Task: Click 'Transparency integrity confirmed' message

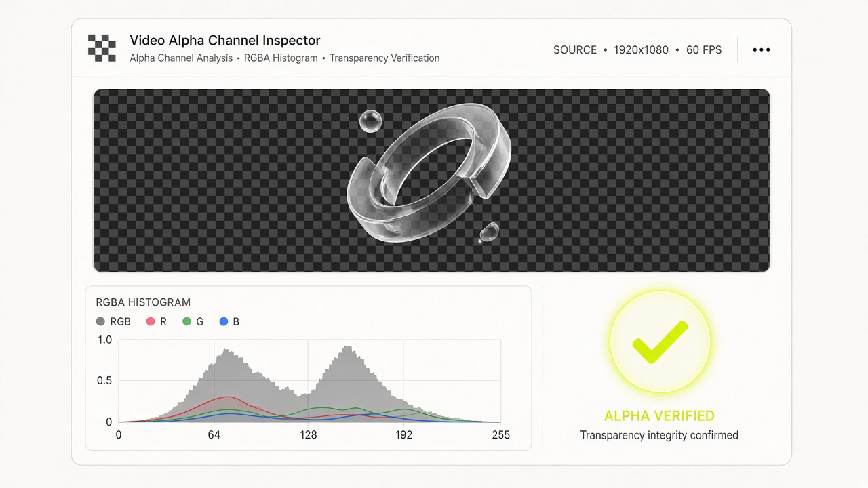Action: pyautogui.click(x=659, y=435)
